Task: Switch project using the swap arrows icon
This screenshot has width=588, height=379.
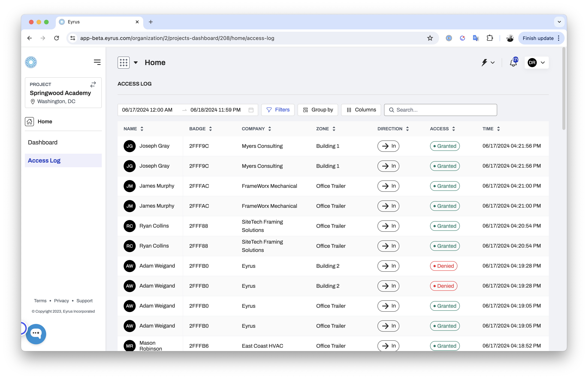Action: 93,84
